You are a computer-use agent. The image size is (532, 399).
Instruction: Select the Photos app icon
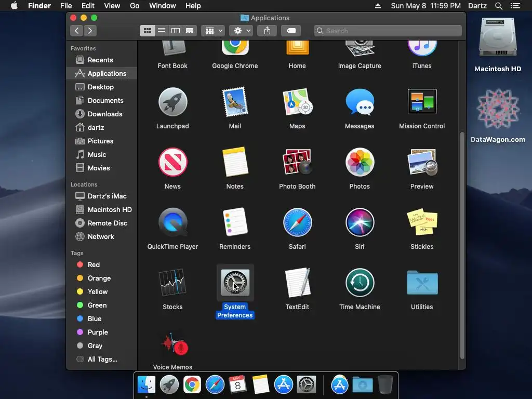tap(360, 162)
